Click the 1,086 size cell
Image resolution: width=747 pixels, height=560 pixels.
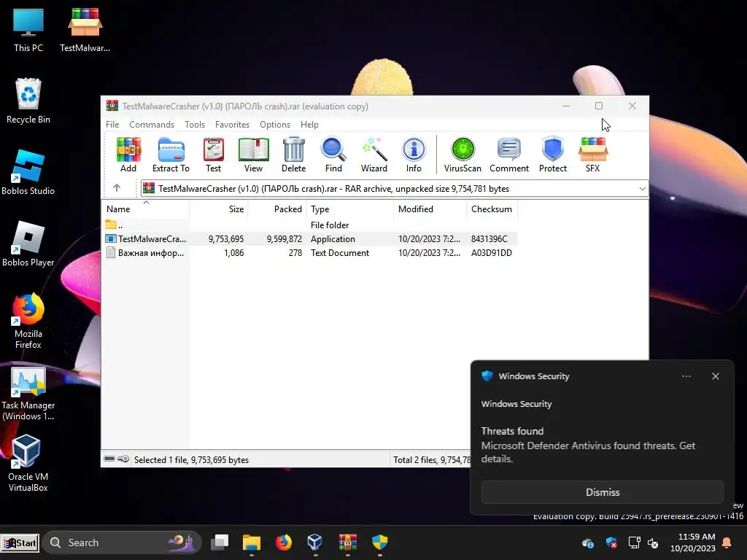234,253
